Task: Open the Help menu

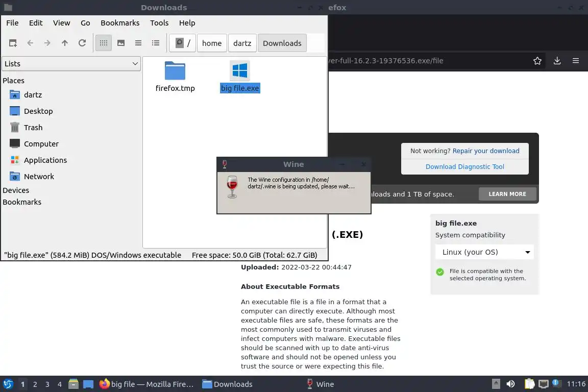Action: pos(187,23)
